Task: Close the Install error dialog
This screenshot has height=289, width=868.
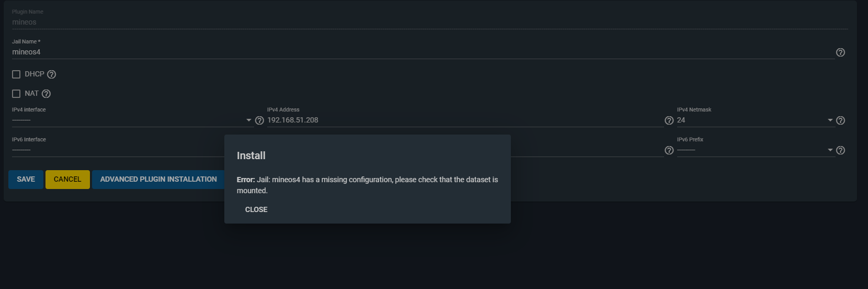Action: [256, 209]
